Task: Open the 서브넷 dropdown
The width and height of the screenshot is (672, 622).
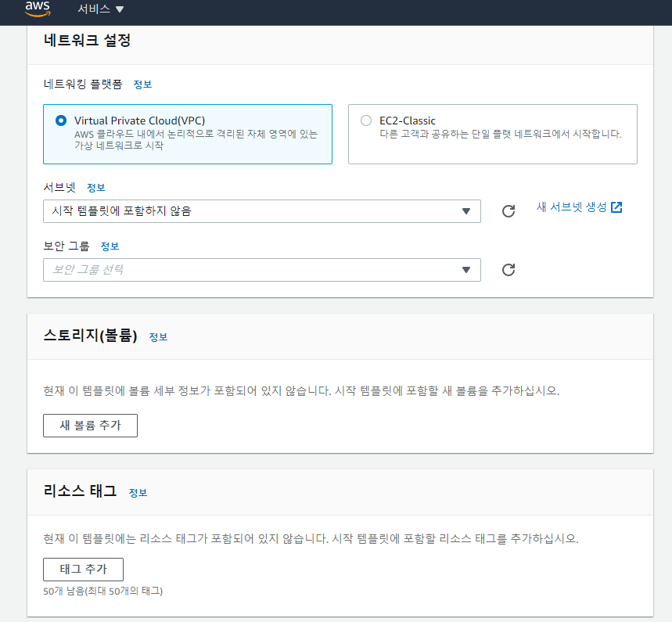Action: tap(261, 211)
